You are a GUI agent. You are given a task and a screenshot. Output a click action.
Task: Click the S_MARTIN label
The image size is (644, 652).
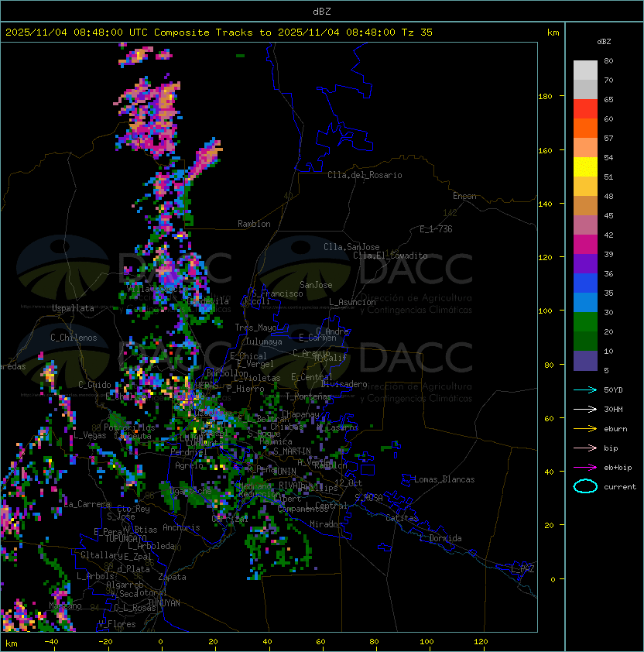[x=292, y=451]
